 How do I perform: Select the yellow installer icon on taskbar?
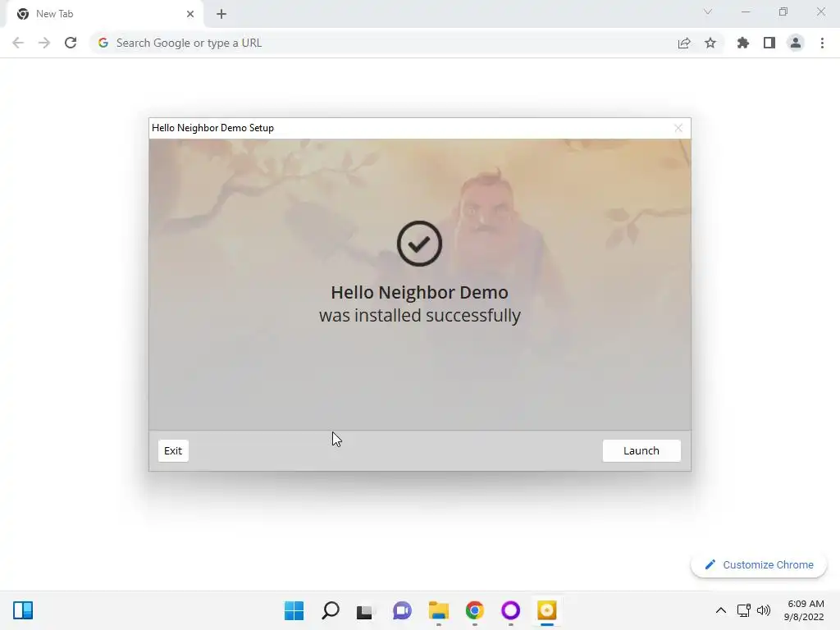point(547,610)
